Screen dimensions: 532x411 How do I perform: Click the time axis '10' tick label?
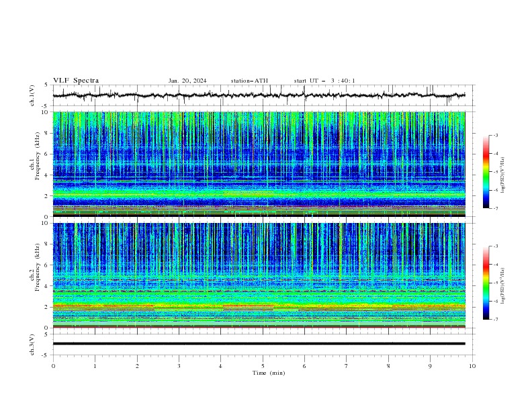pyautogui.click(x=472, y=366)
